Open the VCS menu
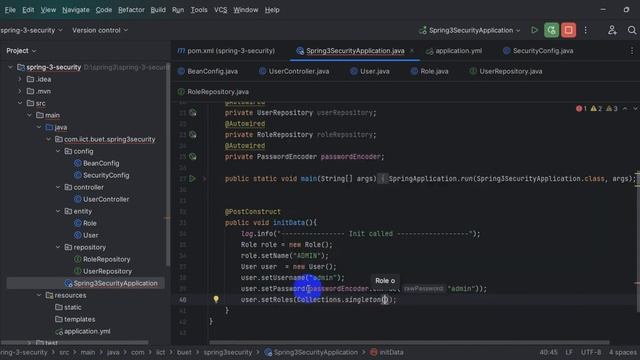Screen dimensions: 640x360 pyautogui.click(x=220, y=10)
